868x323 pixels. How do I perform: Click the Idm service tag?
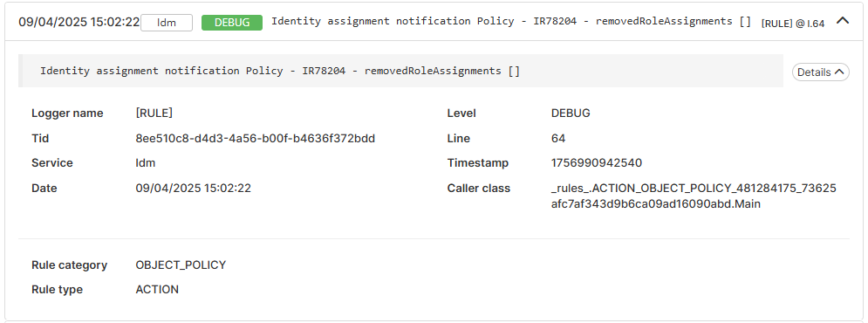click(x=167, y=23)
